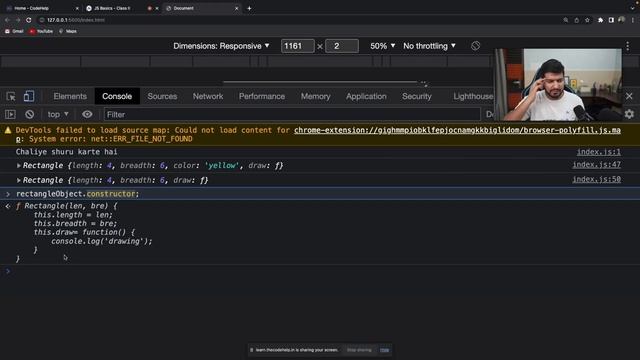Focus the address bar URL 127.0.0.1
640x360 pixels.
(76, 20)
